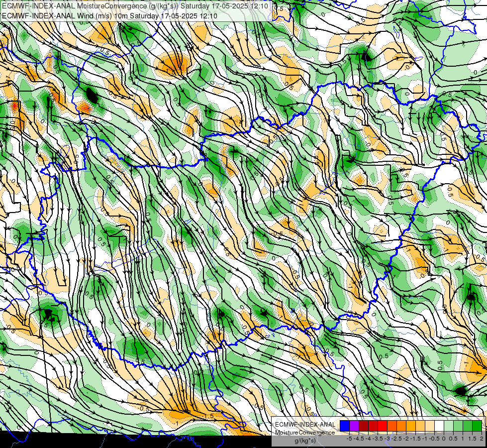Screen dimensions: 487x448
Task: Click the 'g/(kg*s)' unit label in the legend
Action: click(305, 441)
